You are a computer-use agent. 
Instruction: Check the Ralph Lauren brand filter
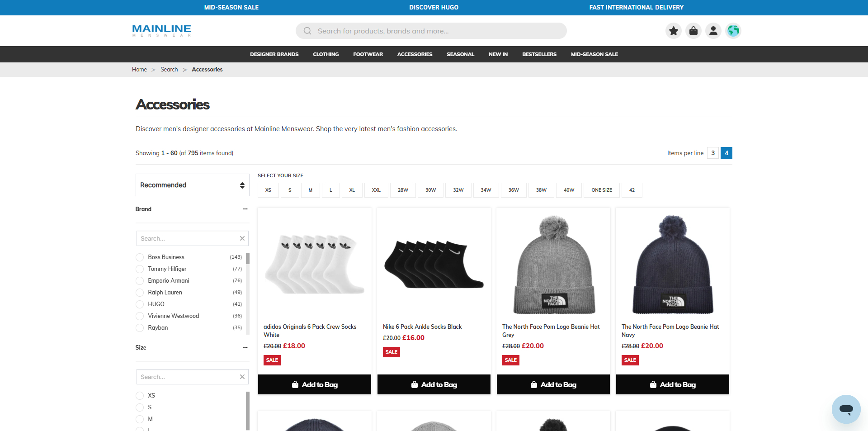tap(140, 293)
